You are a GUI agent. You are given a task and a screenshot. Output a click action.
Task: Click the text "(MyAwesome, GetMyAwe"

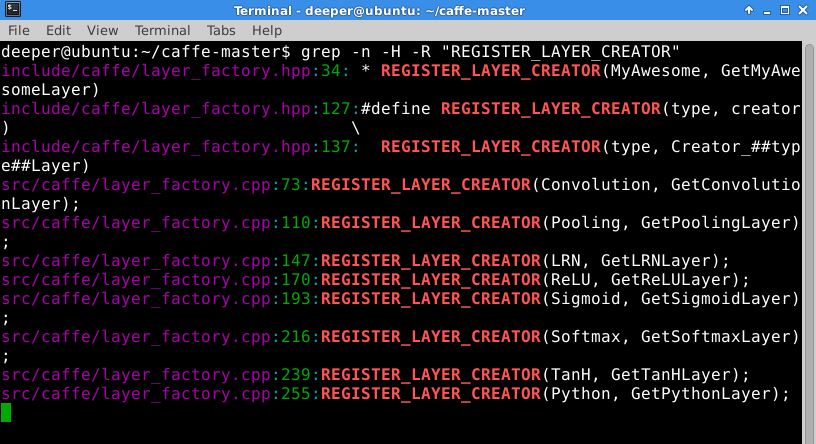(x=701, y=71)
